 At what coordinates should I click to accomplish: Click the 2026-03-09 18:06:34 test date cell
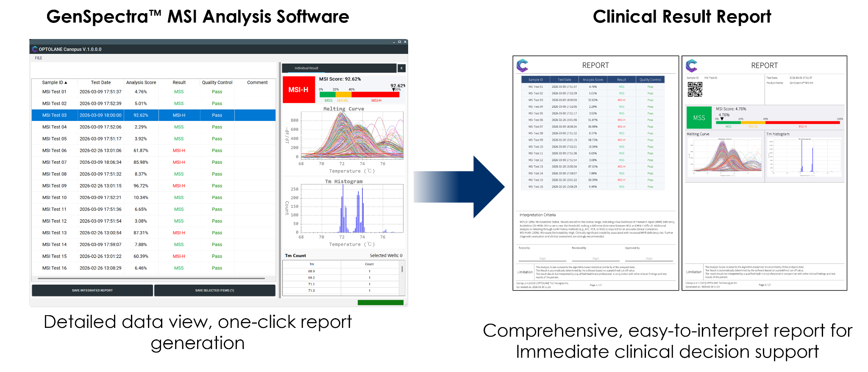[x=100, y=162]
